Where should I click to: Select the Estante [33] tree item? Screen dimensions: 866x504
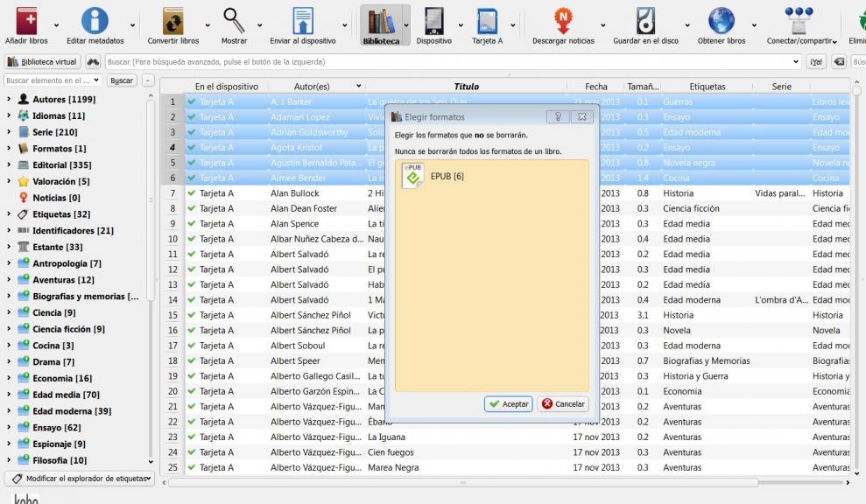click(x=58, y=247)
